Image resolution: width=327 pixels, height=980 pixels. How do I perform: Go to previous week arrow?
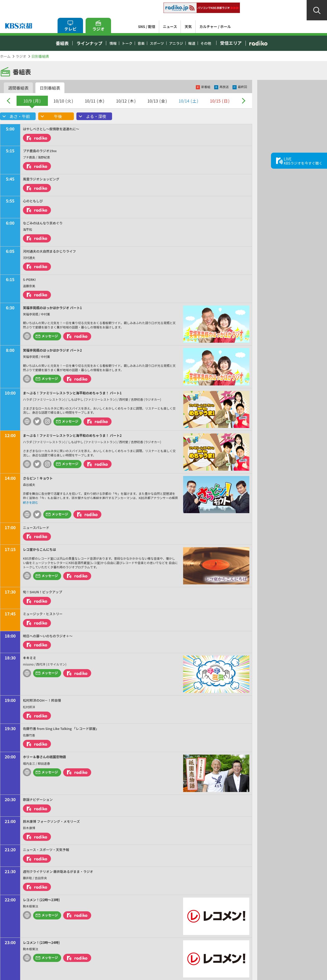pyautogui.click(x=8, y=101)
